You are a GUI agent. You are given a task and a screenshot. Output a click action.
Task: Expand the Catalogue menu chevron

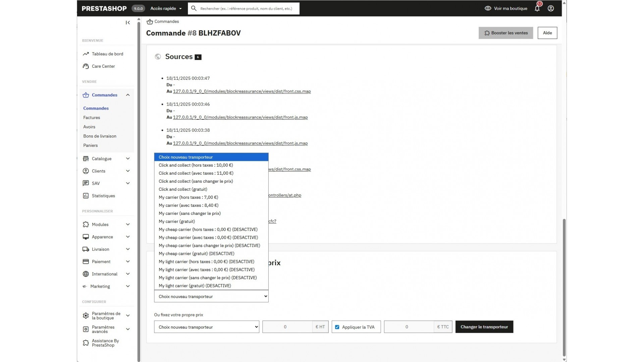coord(128,159)
